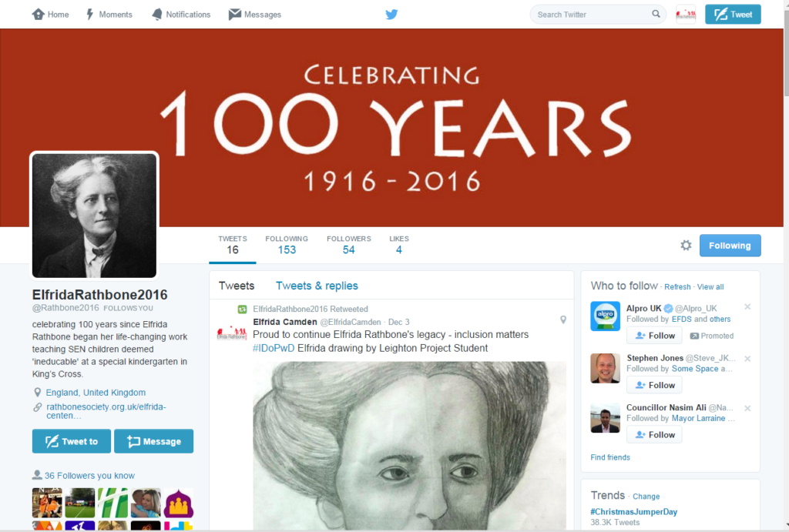Screen dimensions: 789x532
Task: Open the Followers count tab
Action: point(349,245)
